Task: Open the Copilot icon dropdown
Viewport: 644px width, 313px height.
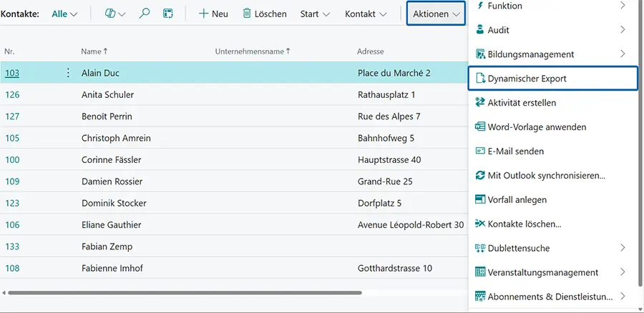Action: (115, 14)
